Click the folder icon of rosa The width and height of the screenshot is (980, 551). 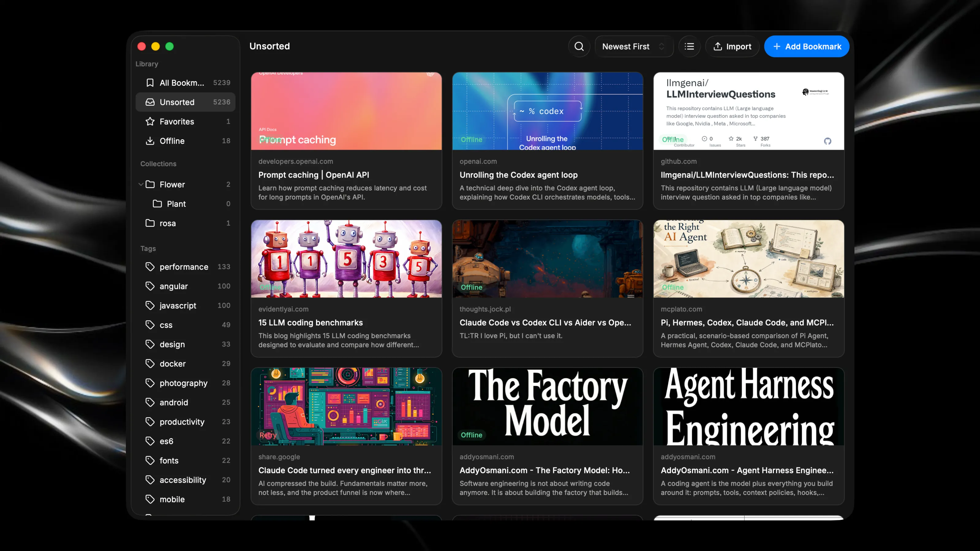[x=150, y=223]
